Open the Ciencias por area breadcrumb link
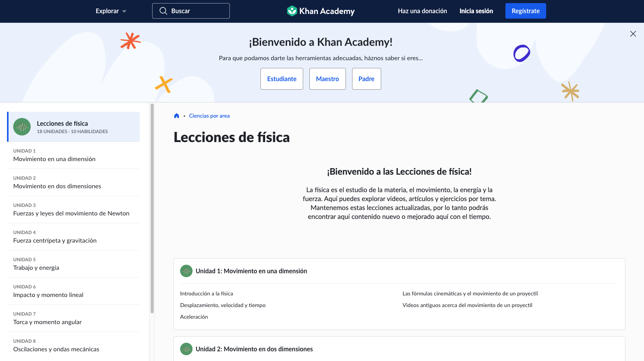Viewport: 644px width, 361px height. tap(209, 116)
